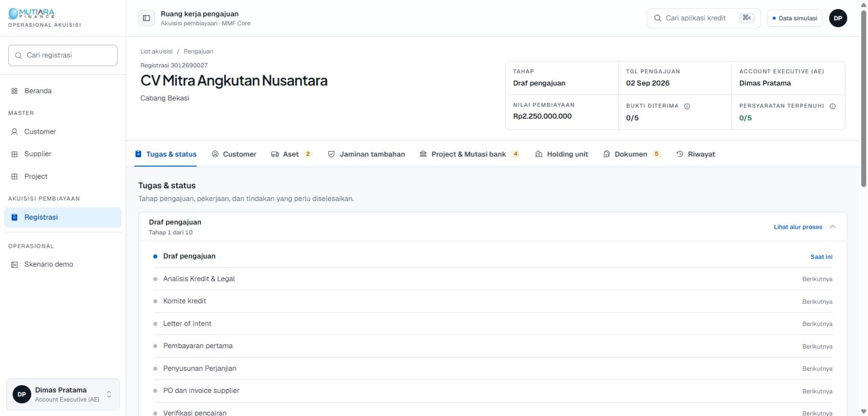The height and width of the screenshot is (416, 868).
Task: Open the DP user avatar in header
Action: click(838, 18)
